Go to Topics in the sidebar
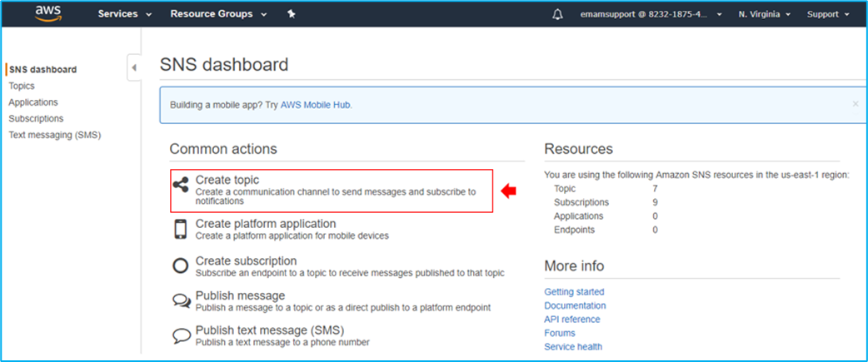868x362 pixels. coord(22,86)
